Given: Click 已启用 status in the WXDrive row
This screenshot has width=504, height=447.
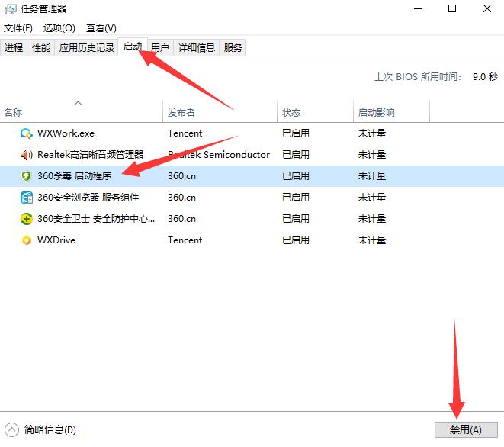Looking at the screenshot, I should 296,240.
